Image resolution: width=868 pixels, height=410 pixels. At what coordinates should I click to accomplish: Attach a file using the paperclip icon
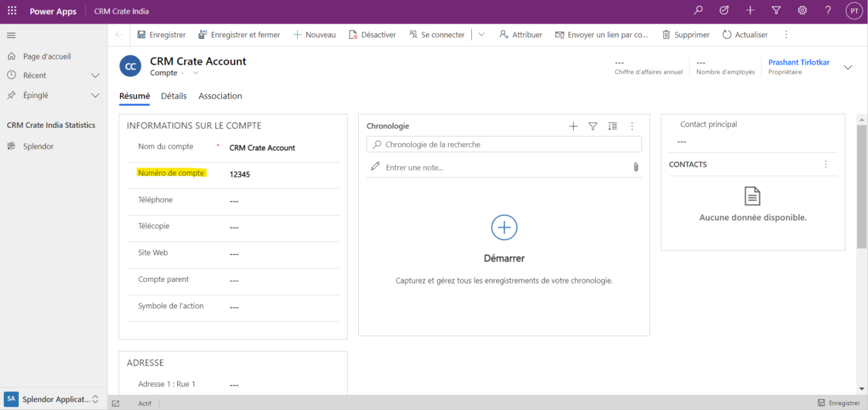[x=635, y=167]
